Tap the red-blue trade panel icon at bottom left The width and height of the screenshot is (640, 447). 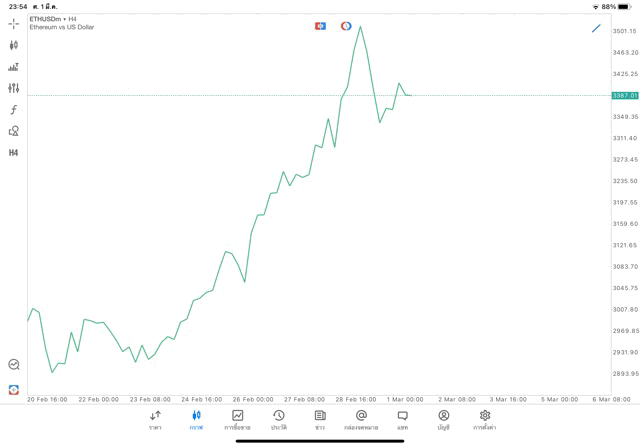pos(13,390)
